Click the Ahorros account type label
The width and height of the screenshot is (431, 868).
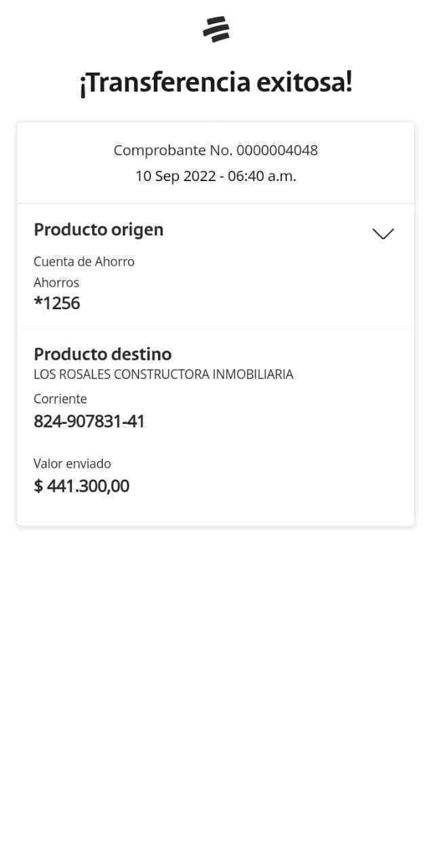pos(56,283)
